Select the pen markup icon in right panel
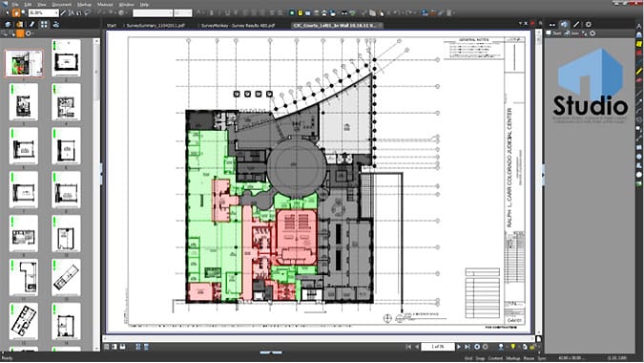Viewport: 644px width, 363px height. pos(576,25)
